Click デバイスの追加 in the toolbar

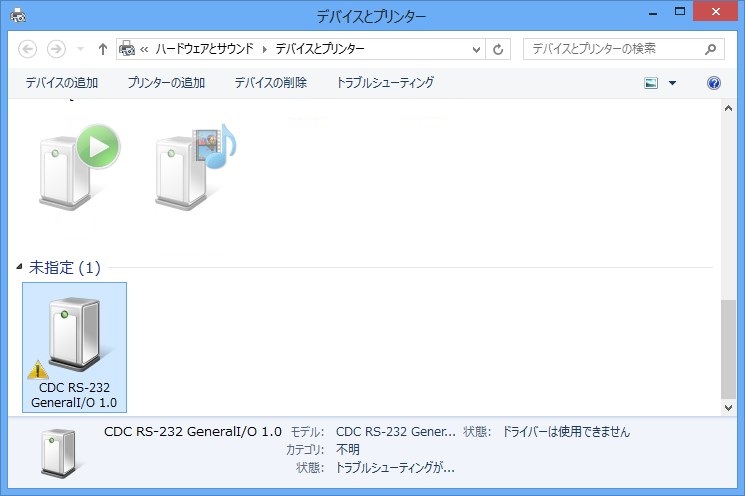[x=62, y=83]
